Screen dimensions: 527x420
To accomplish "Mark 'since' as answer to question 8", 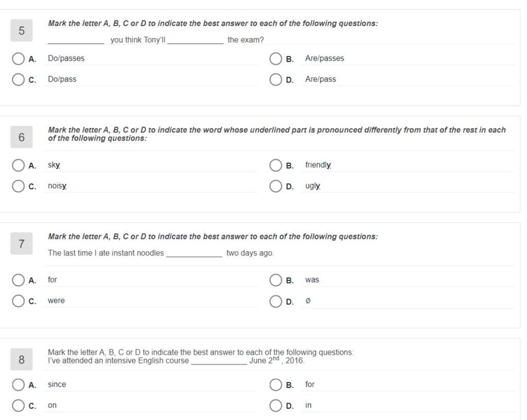I will (x=18, y=385).
